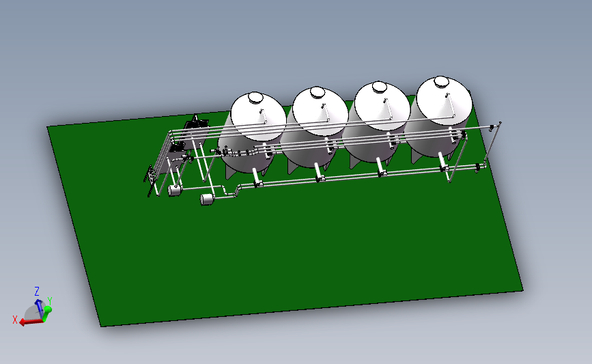The height and width of the screenshot is (364, 592).
Task: Pick the manhole cover atop the leftmost tank
Action: 255,98
